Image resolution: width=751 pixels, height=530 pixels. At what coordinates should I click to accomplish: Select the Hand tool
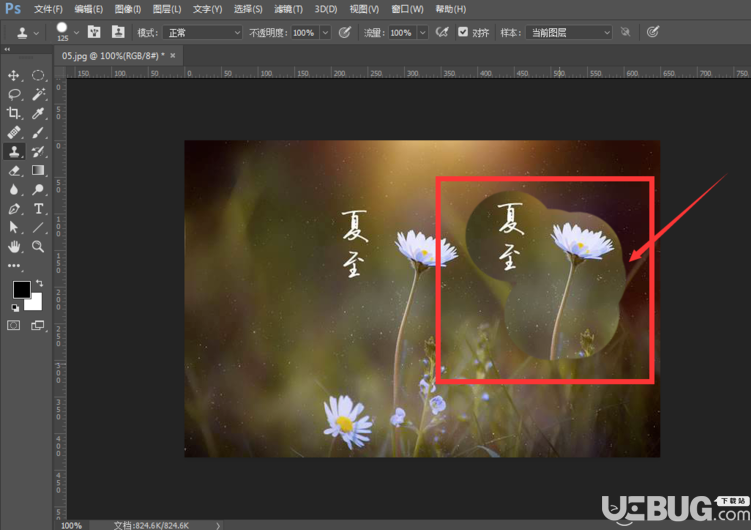13,247
